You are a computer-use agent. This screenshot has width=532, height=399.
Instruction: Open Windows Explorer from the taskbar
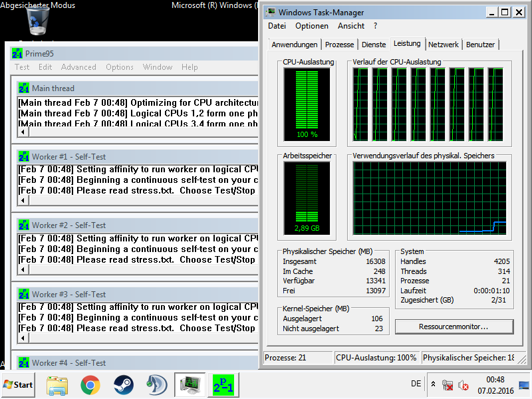57,385
